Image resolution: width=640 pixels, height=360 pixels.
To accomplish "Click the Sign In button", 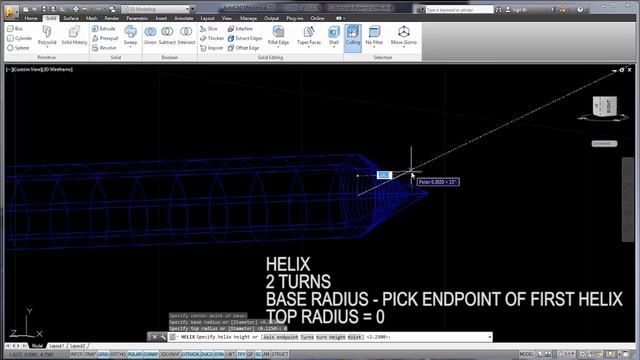I will [x=516, y=9].
